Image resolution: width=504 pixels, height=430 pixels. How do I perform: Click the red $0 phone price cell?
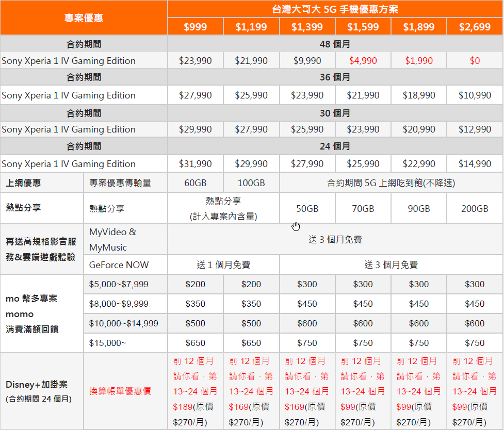[475, 61]
